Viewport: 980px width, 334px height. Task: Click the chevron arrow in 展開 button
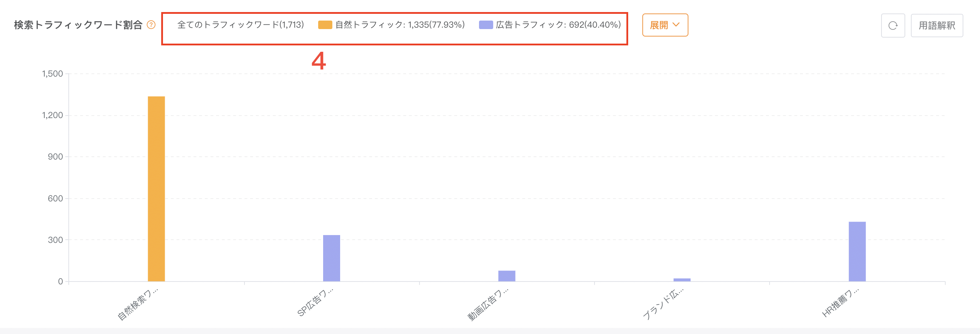[x=676, y=25]
